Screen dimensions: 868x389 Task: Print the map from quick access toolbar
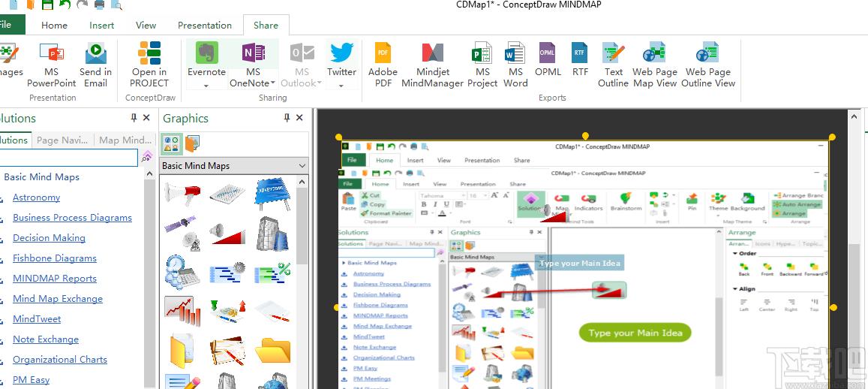[x=99, y=5]
